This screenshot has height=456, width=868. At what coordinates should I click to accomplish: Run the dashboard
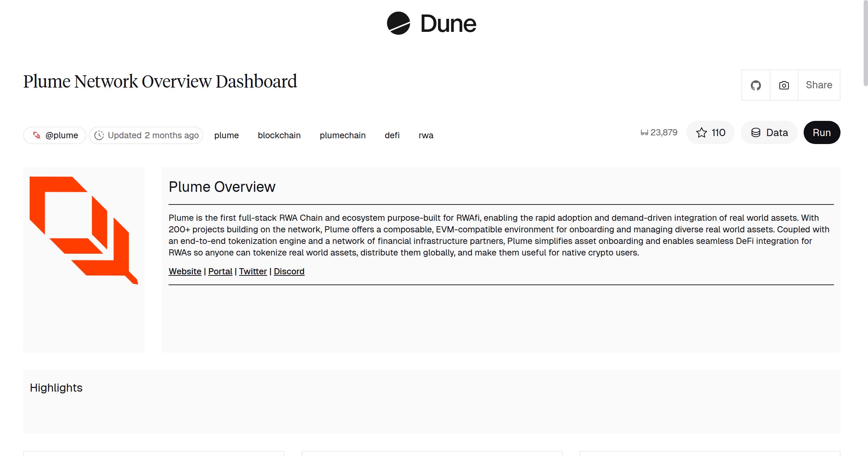click(822, 132)
